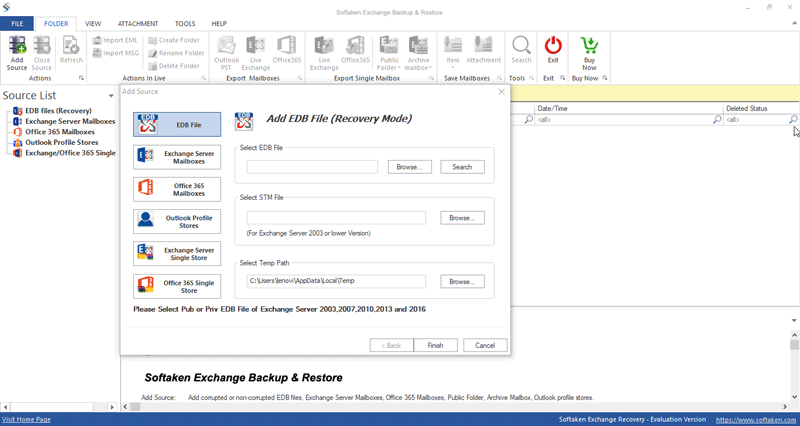Open the https://www.softaken.com link

click(757, 420)
